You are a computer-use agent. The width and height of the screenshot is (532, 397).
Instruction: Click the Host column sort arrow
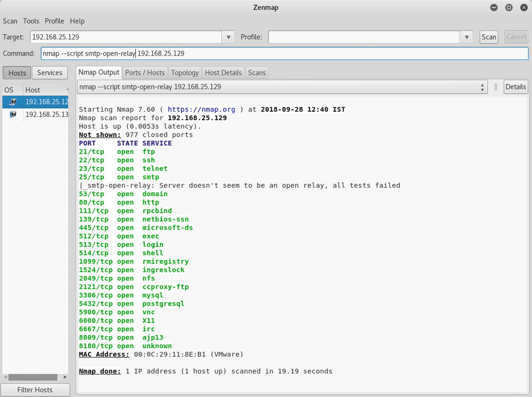click(x=68, y=90)
